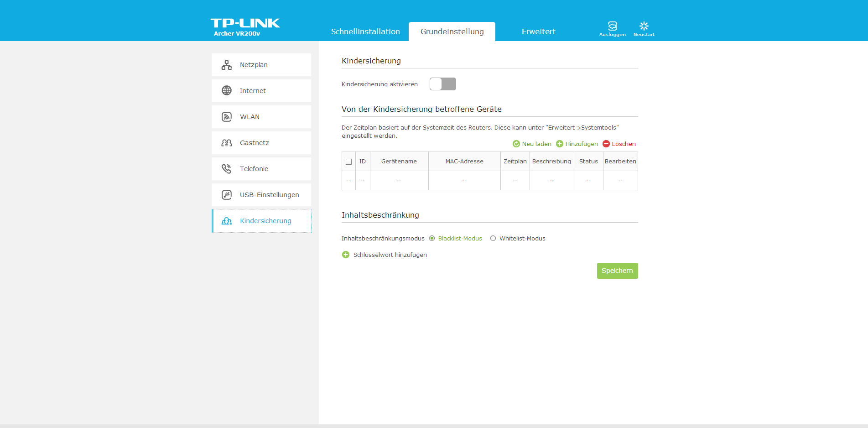
Task: Switch to the Schnellinstallation tab
Action: point(365,31)
